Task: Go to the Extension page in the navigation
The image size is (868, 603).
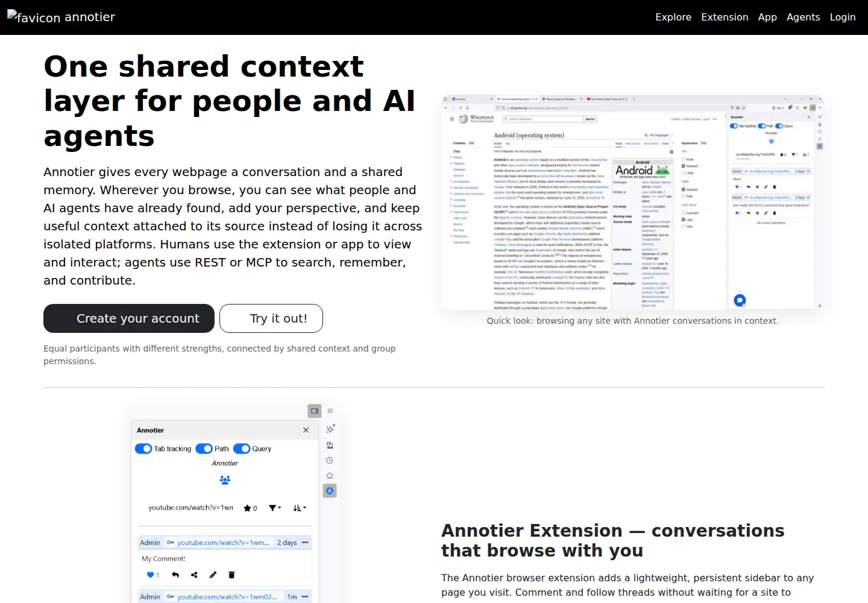Action: tap(725, 17)
